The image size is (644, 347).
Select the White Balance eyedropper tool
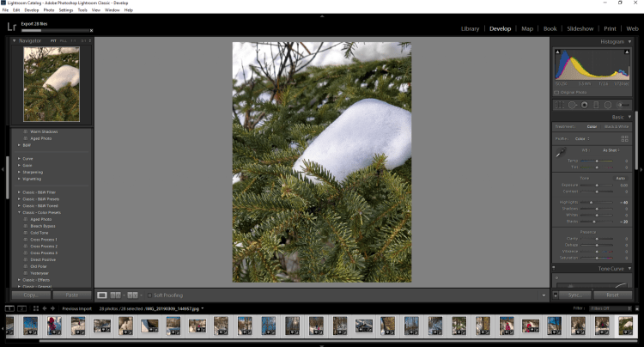[560, 152]
